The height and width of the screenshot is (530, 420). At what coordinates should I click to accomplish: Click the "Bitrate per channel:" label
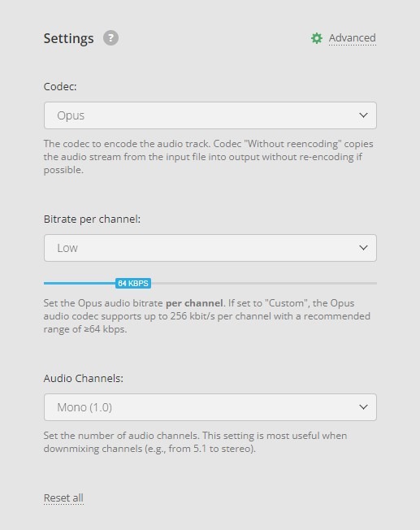92,219
